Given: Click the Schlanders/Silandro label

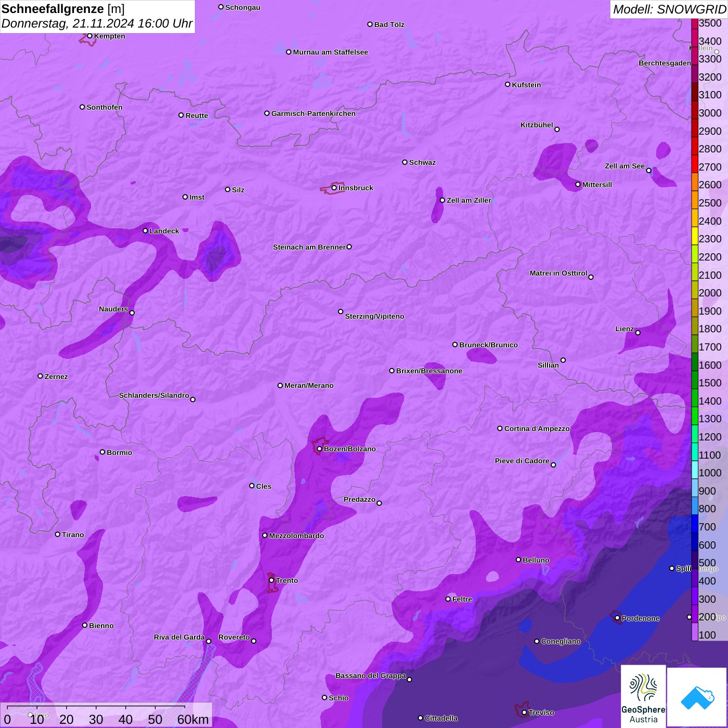Looking at the screenshot, I should pos(154,395).
